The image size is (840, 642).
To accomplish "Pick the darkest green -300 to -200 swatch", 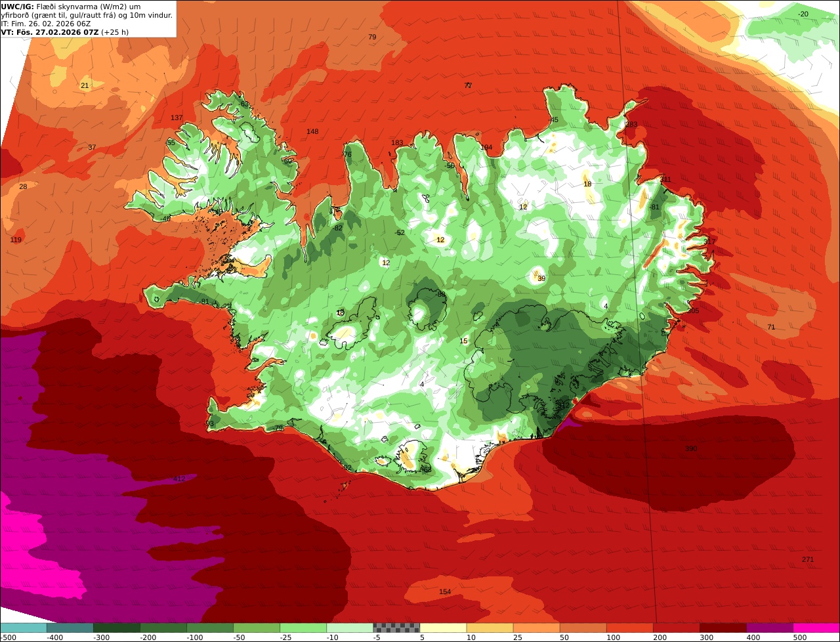I will [117, 628].
